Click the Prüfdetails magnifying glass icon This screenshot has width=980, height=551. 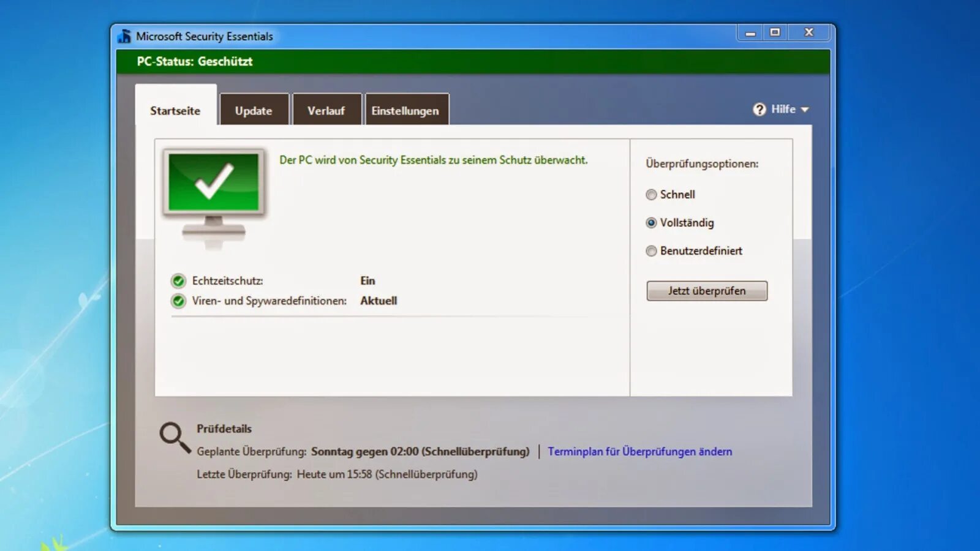point(175,437)
